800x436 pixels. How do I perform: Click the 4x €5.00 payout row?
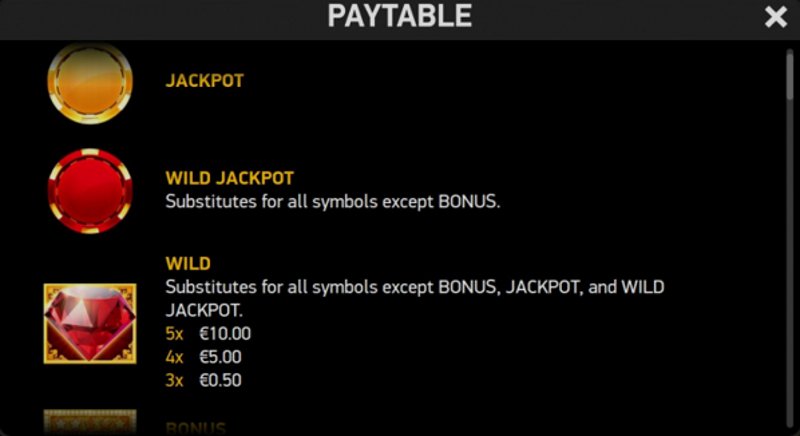(204, 357)
